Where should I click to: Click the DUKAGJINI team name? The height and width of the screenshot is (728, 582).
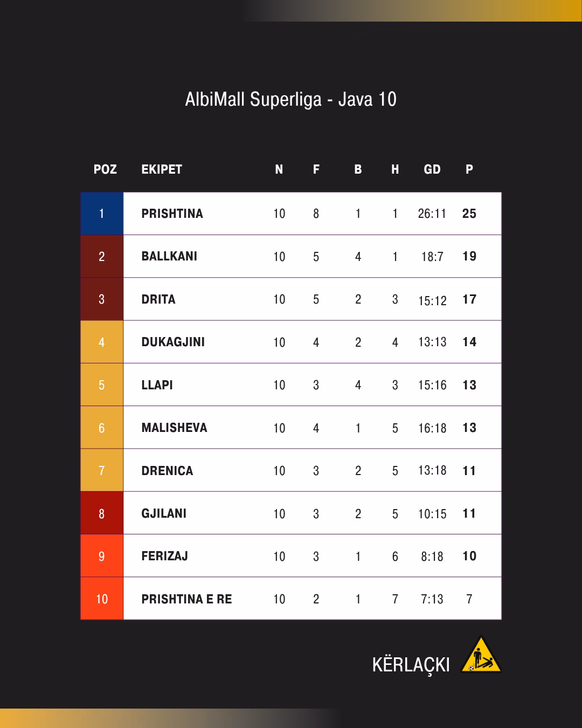point(173,342)
